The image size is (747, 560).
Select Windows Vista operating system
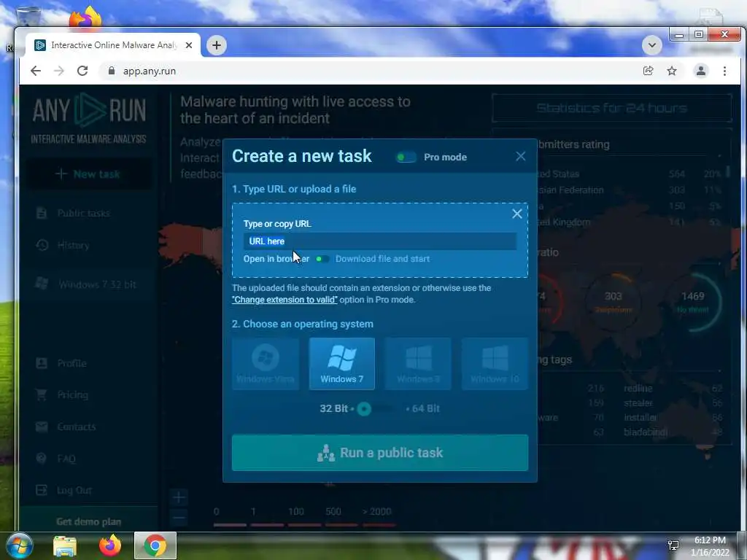coord(266,364)
